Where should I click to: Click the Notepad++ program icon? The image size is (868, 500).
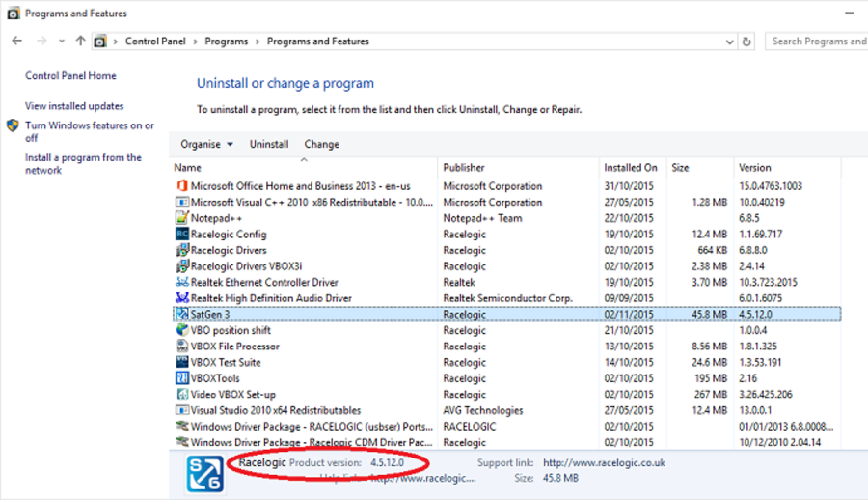click(182, 218)
